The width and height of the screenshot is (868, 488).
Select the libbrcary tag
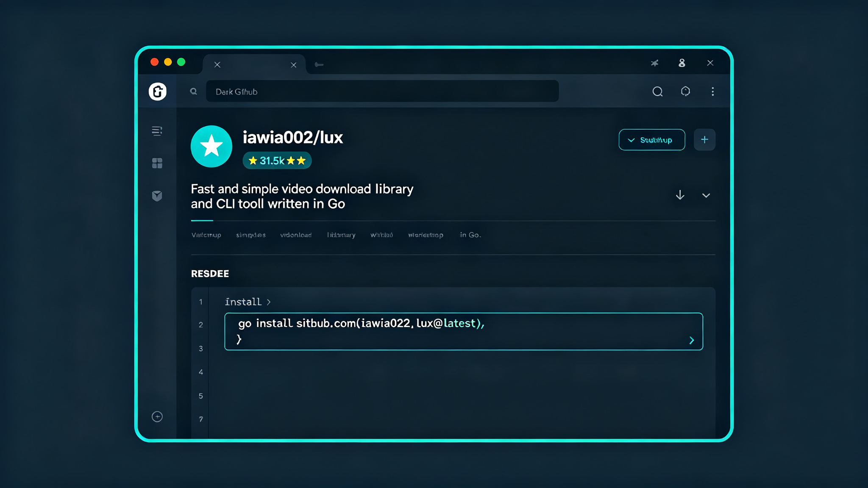click(341, 235)
